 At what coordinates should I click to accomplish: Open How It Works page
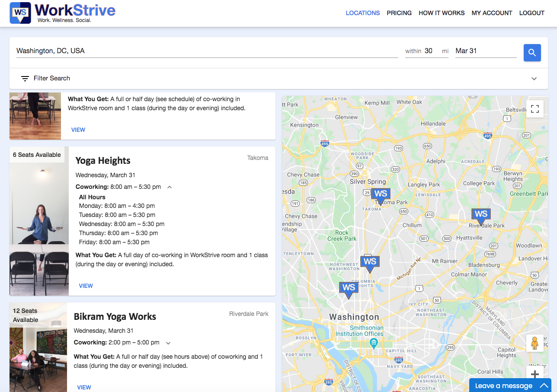tap(442, 13)
